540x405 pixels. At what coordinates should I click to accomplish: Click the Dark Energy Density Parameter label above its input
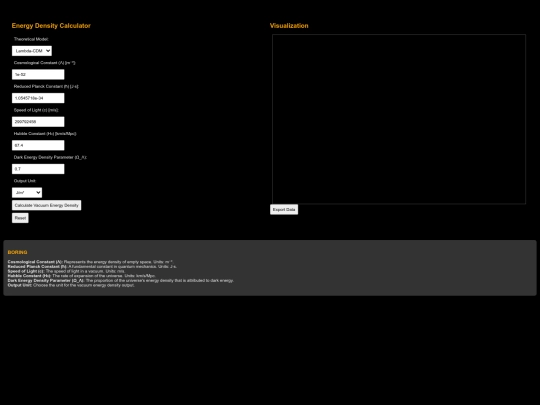pyautogui.click(x=50, y=157)
